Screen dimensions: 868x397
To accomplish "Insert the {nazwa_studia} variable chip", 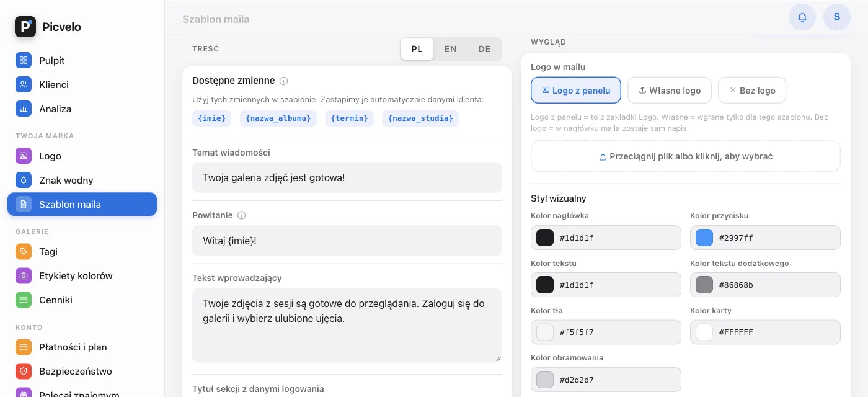I will click(x=421, y=118).
